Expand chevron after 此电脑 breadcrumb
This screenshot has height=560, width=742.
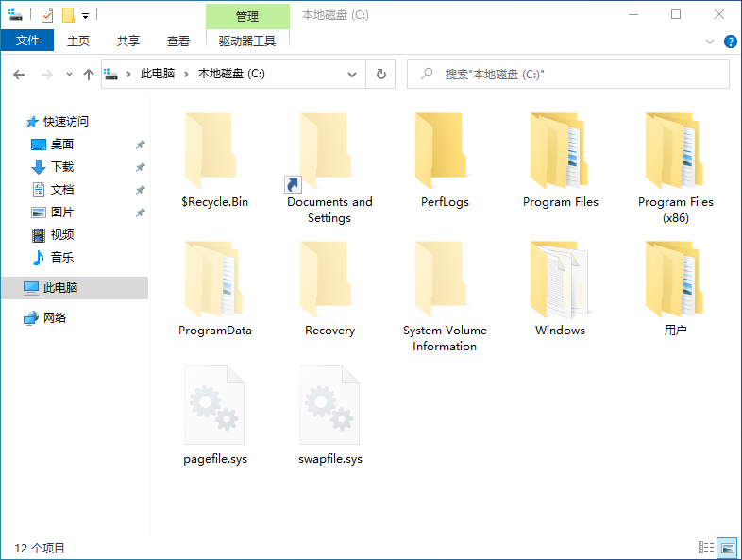pyautogui.click(x=186, y=75)
